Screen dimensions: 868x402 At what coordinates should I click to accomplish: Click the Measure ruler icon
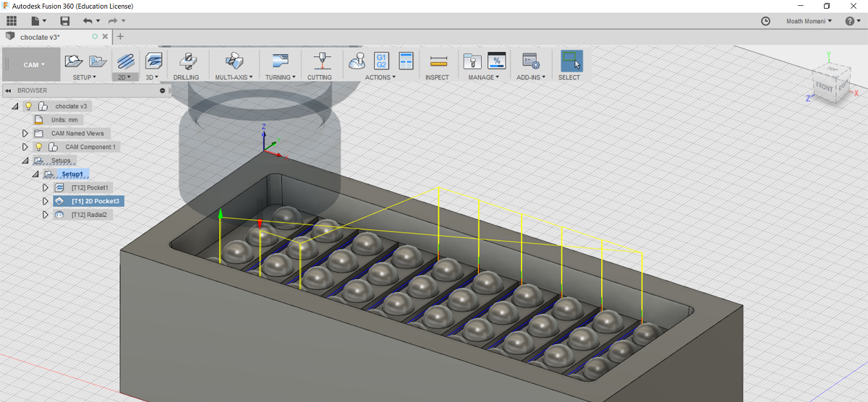pos(437,61)
